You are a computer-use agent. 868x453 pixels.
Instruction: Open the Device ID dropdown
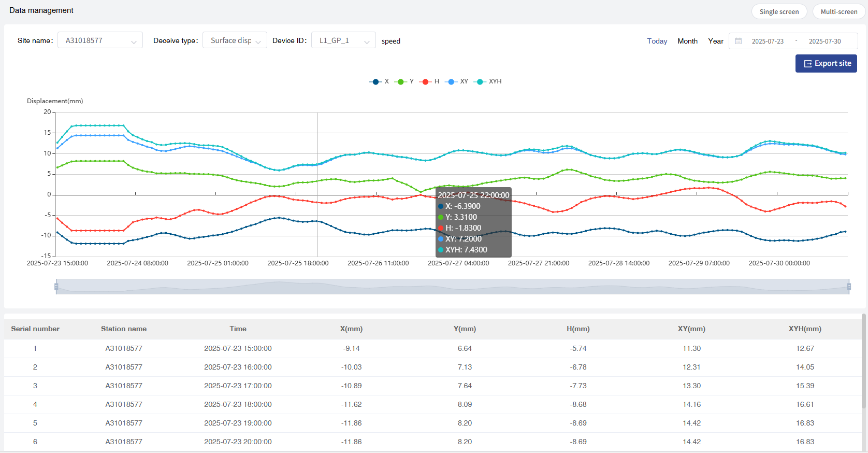pos(343,40)
